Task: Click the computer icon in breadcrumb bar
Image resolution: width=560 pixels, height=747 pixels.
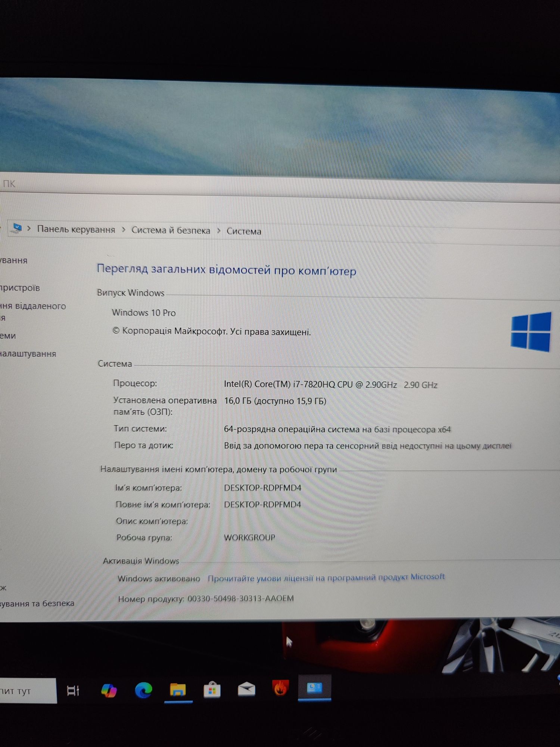Action: coord(17,227)
